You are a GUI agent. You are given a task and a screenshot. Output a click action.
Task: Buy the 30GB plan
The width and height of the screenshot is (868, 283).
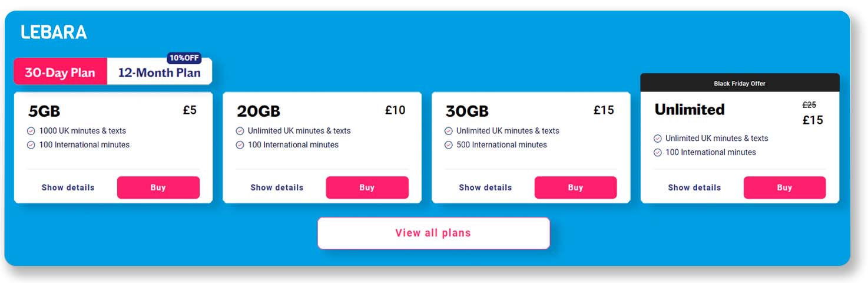(575, 187)
